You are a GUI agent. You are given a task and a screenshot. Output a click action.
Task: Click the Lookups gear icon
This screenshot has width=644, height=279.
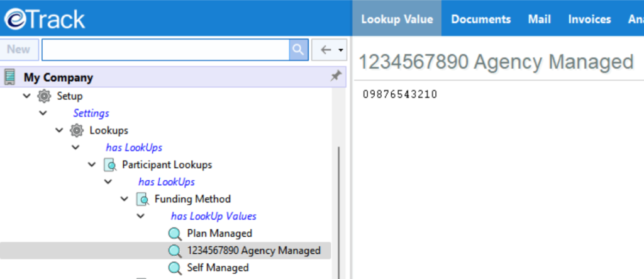coord(76,130)
